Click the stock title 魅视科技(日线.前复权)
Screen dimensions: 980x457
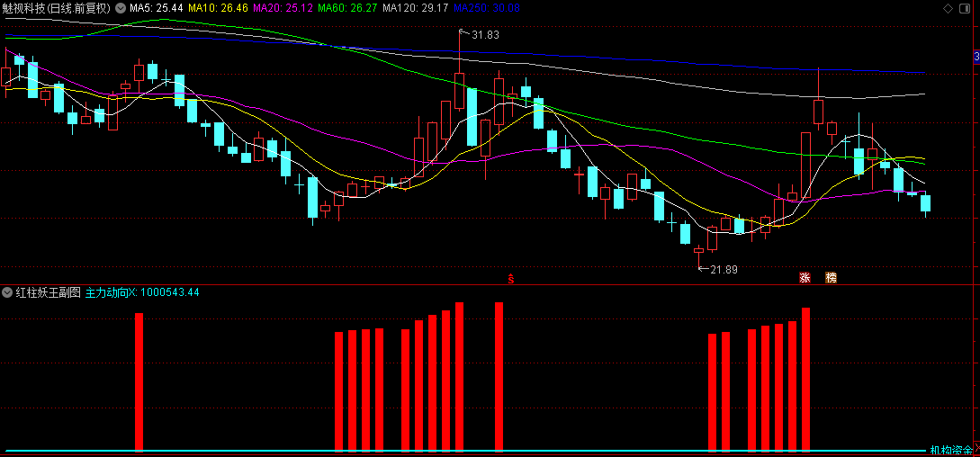click(57, 8)
